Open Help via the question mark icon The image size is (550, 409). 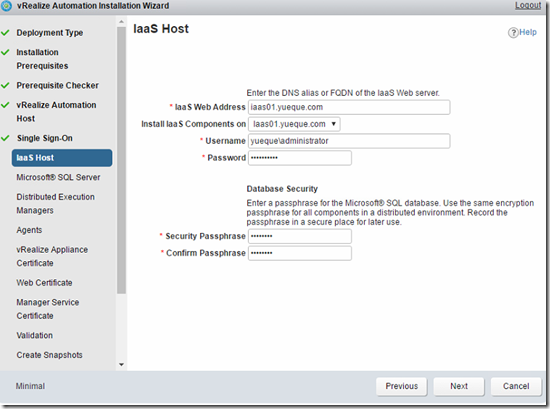click(513, 33)
